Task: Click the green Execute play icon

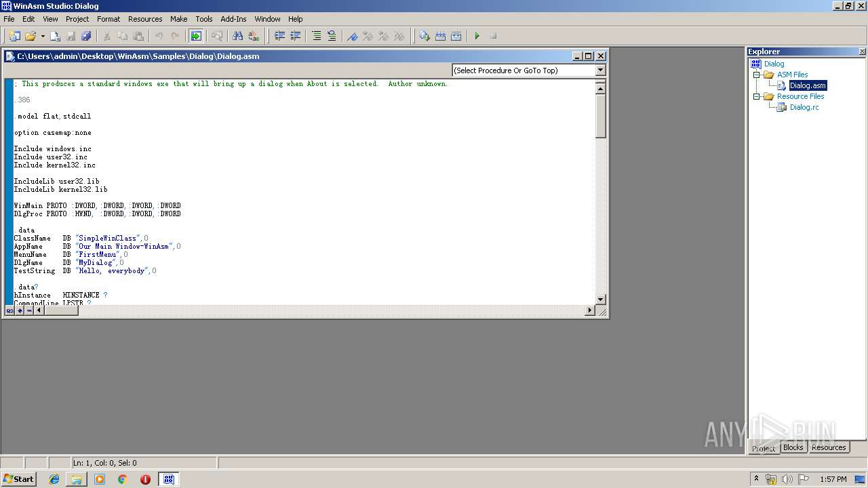Action: point(477,36)
